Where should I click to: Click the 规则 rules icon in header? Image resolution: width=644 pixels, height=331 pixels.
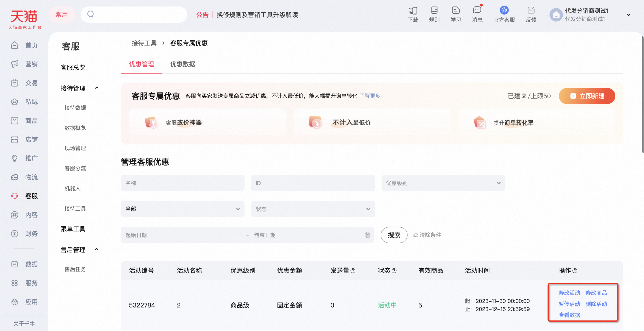(434, 10)
